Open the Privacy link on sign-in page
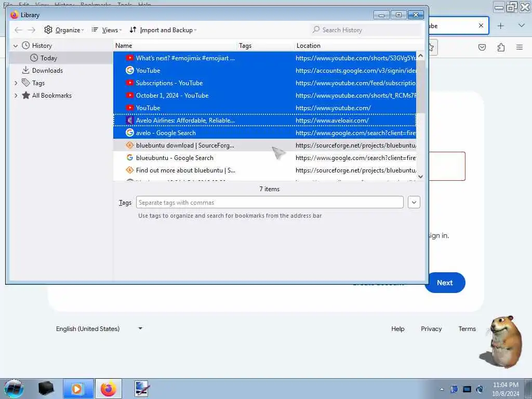532x399 pixels. (x=431, y=329)
